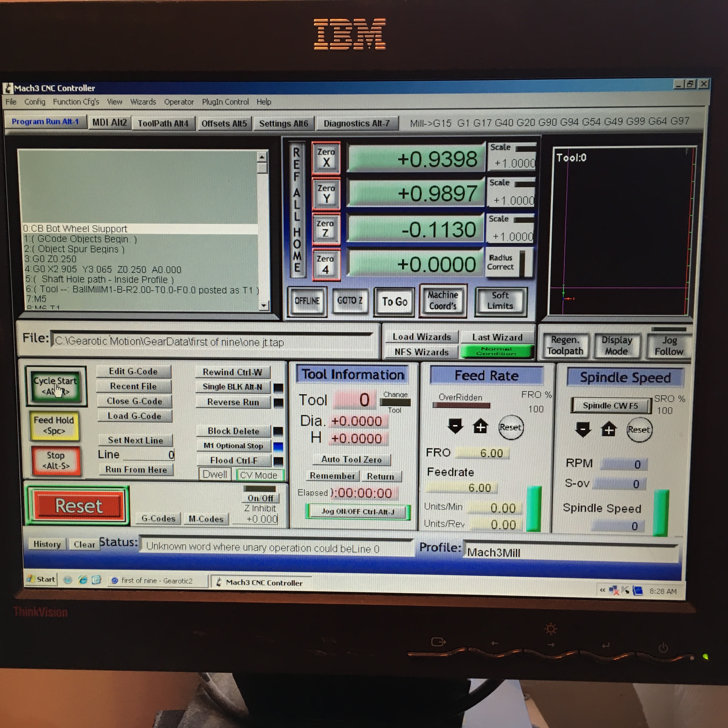The width and height of the screenshot is (728, 728).
Task: Click the feed rate increase plus arrow
Action: (x=481, y=427)
